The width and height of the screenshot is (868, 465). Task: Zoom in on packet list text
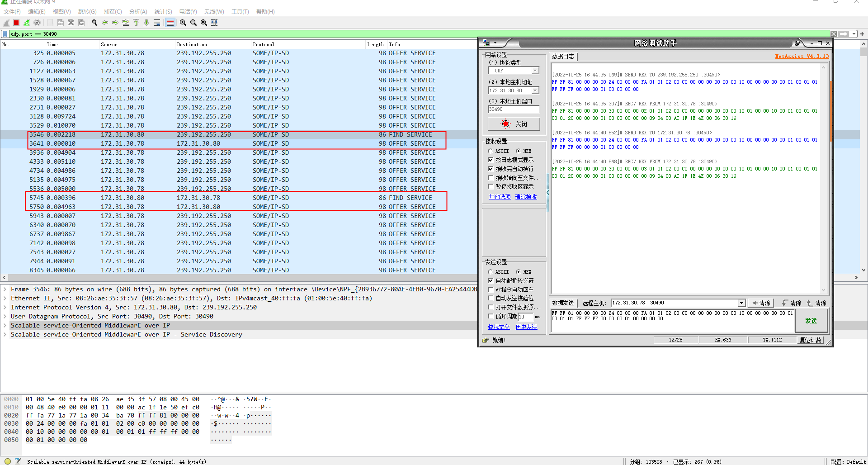click(183, 23)
